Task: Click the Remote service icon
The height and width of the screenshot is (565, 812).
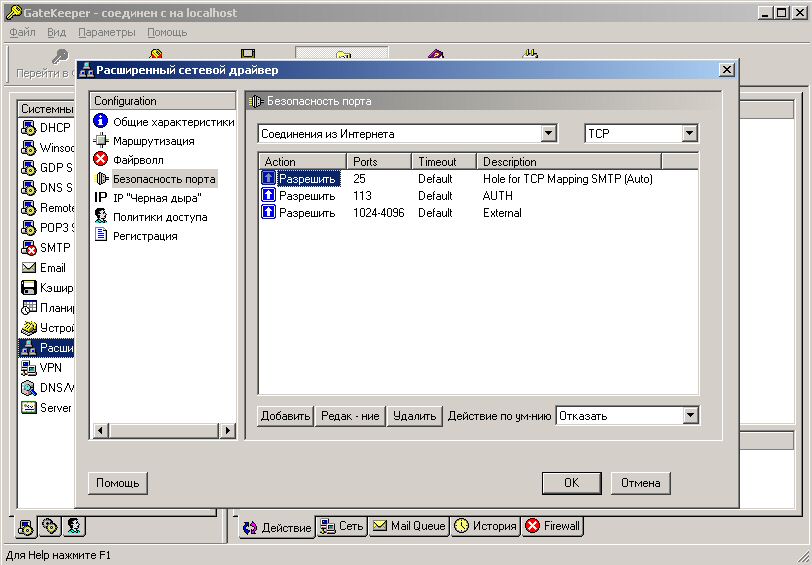Action: pyautogui.click(x=28, y=208)
